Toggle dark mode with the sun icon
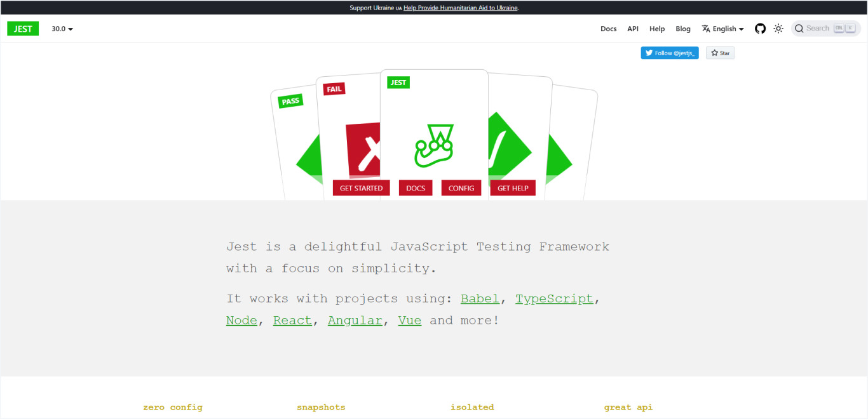Viewport: 868px width, 419px height. pos(778,29)
